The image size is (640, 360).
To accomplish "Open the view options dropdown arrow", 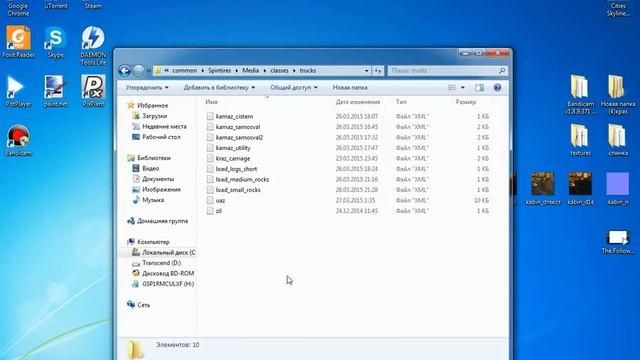I will [462, 87].
